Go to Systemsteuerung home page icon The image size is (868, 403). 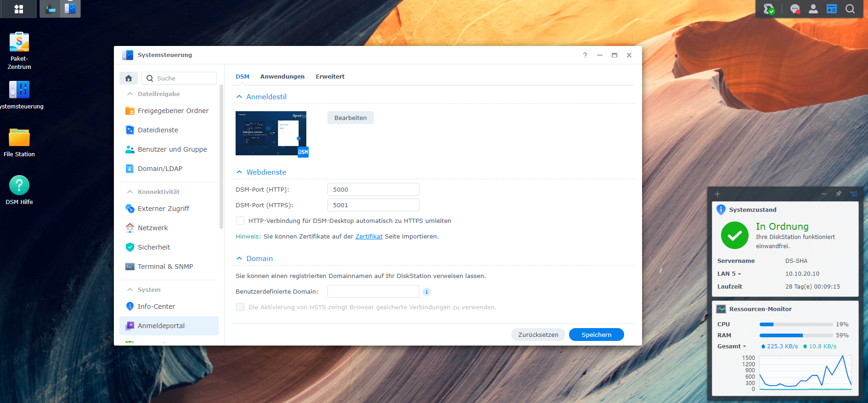point(129,78)
